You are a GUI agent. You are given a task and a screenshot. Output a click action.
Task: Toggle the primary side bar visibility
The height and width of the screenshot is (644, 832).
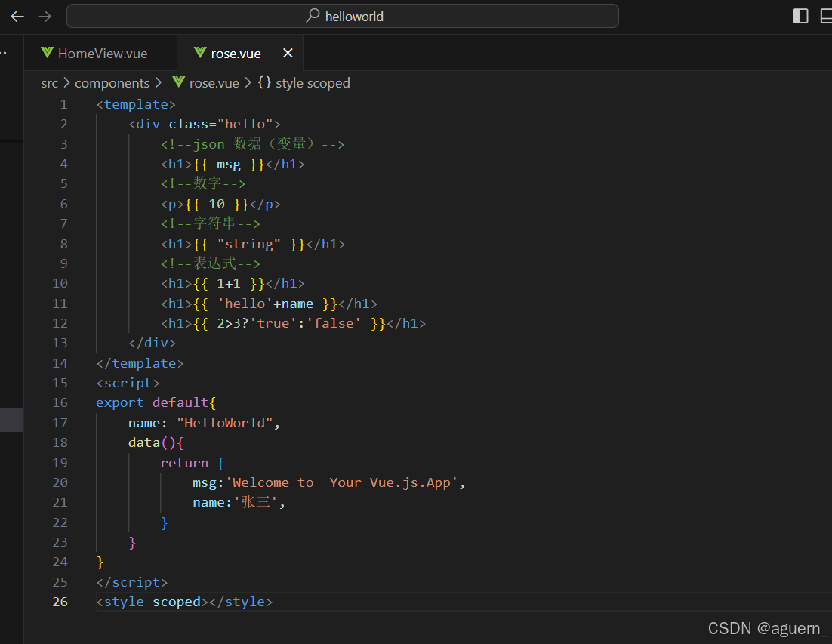coord(800,15)
